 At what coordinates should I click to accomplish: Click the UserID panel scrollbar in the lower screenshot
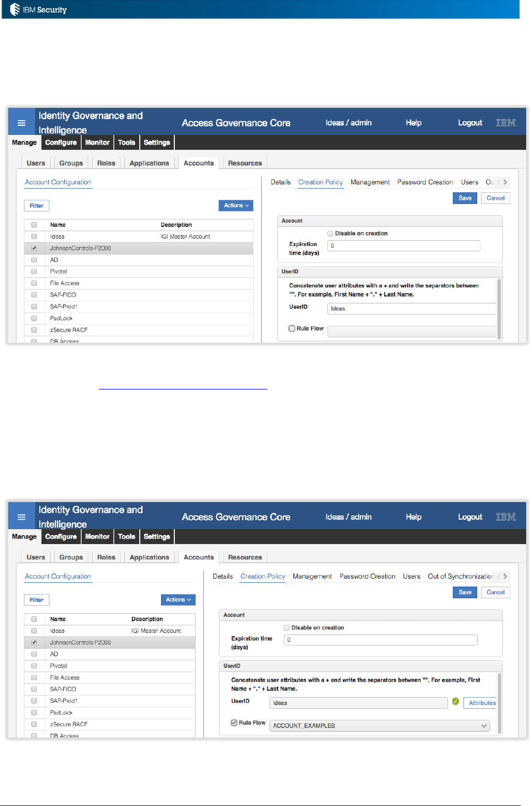pyautogui.click(x=499, y=703)
